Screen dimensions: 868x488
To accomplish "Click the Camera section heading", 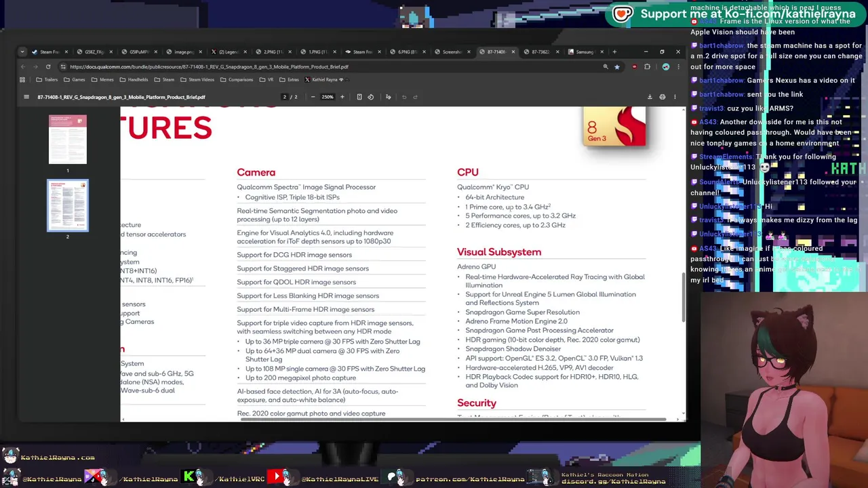I will point(256,172).
